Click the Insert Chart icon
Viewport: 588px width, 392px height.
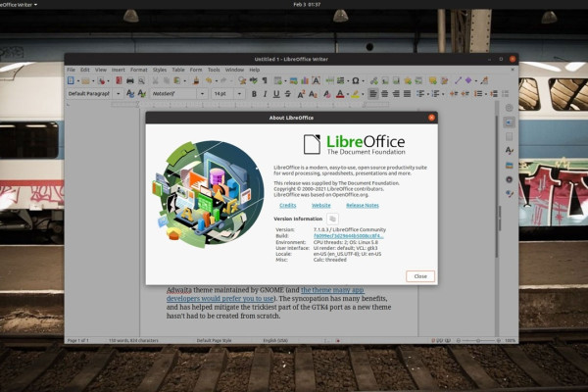point(305,80)
